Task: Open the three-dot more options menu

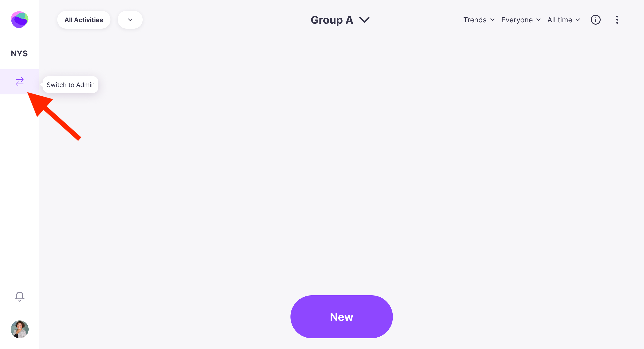Action: coord(617,20)
